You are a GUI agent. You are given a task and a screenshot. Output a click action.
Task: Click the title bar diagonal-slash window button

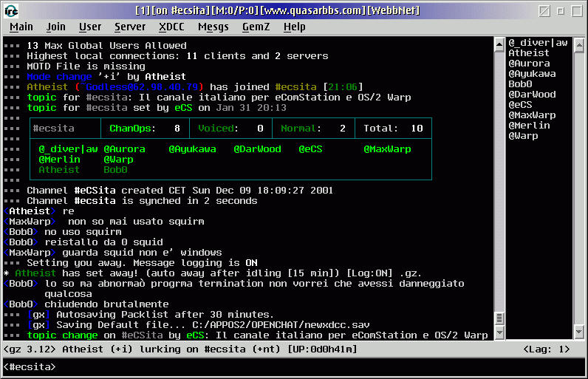tap(543, 10)
